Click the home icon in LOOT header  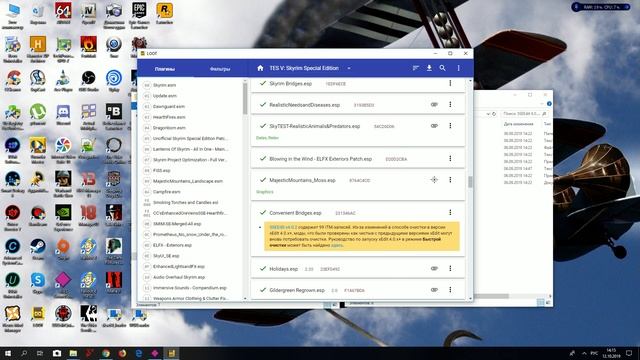pyautogui.click(x=260, y=68)
